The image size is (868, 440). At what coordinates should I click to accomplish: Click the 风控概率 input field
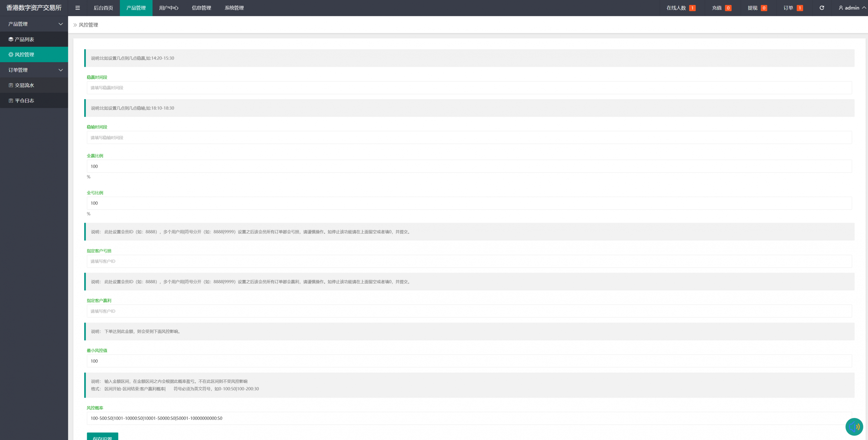pyautogui.click(x=469, y=418)
